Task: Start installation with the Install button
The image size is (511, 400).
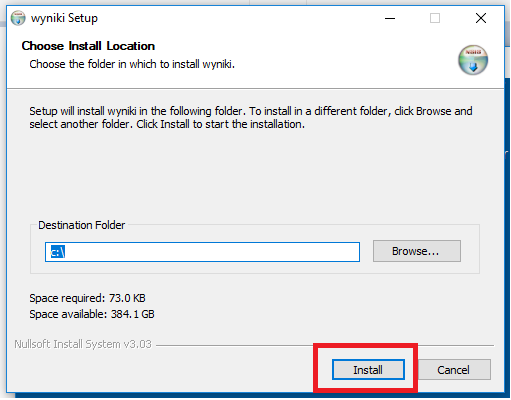Action: [368, 370]
